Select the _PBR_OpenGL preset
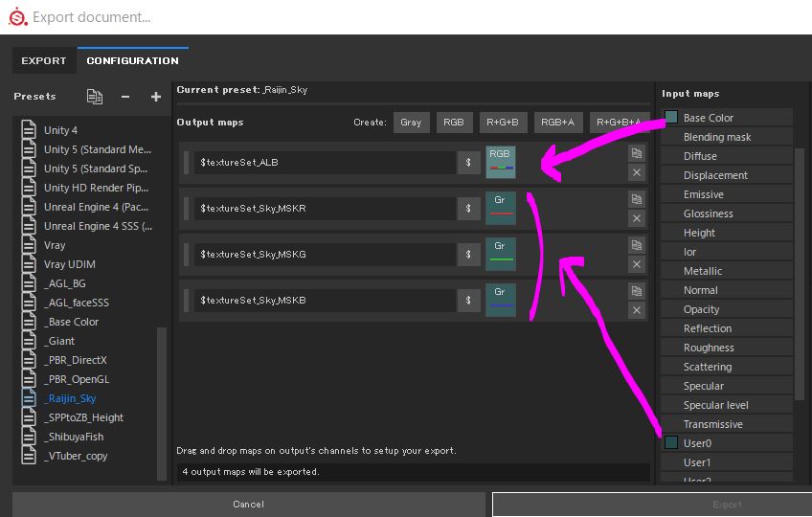This screenshot has width=812, height=517. point(77,379)
